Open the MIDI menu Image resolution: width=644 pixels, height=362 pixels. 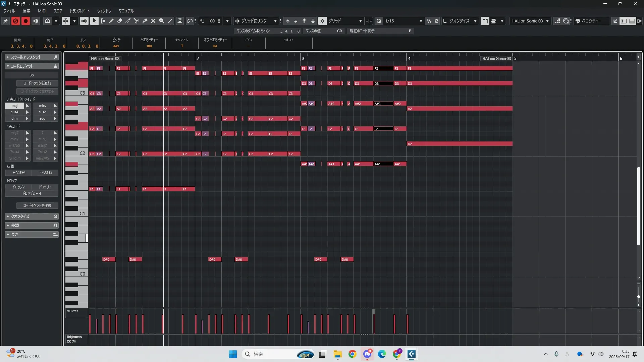(x=42, y=11)
